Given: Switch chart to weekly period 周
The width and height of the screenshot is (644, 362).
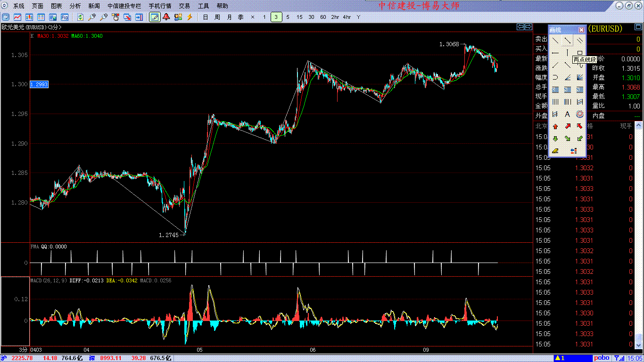Looking at the screenshot, I should 217,17.
